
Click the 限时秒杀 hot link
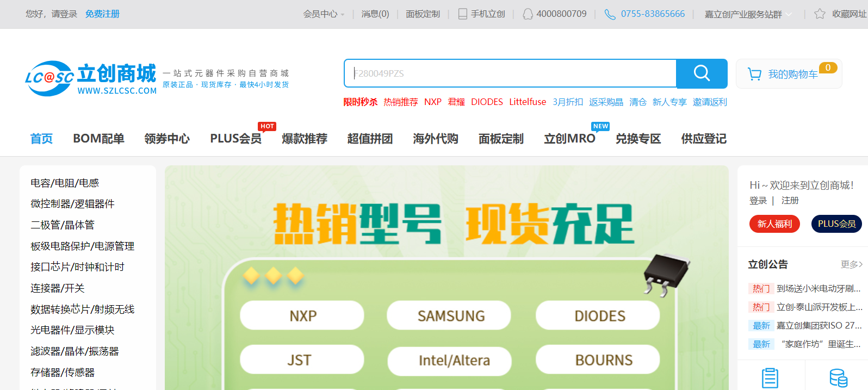coord(360,102)
